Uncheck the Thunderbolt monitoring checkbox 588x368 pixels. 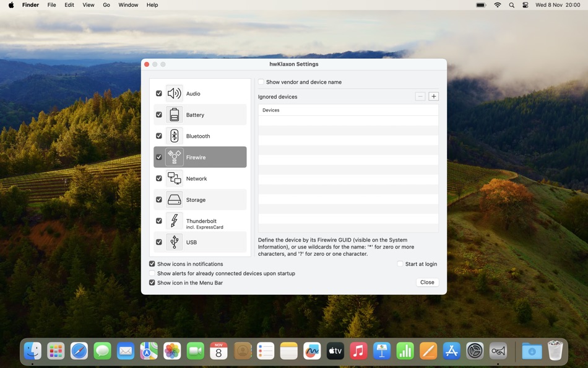click(159, 221)
